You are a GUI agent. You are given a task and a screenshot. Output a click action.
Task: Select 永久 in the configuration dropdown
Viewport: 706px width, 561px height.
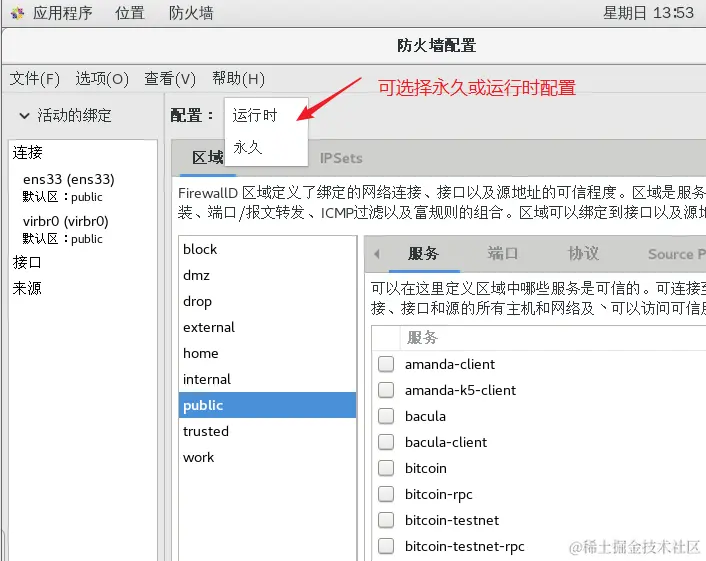(266, 147)
